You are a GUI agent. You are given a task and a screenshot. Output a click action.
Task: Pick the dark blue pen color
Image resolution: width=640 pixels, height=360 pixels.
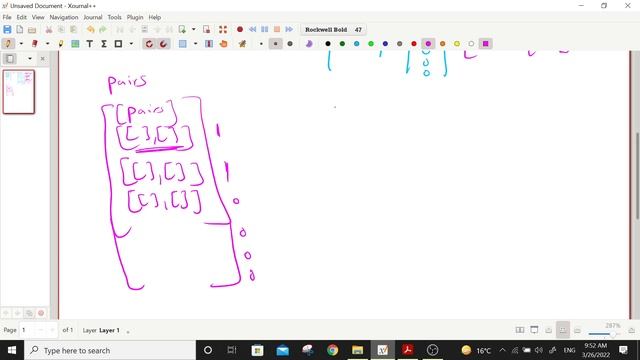point(385,44)
